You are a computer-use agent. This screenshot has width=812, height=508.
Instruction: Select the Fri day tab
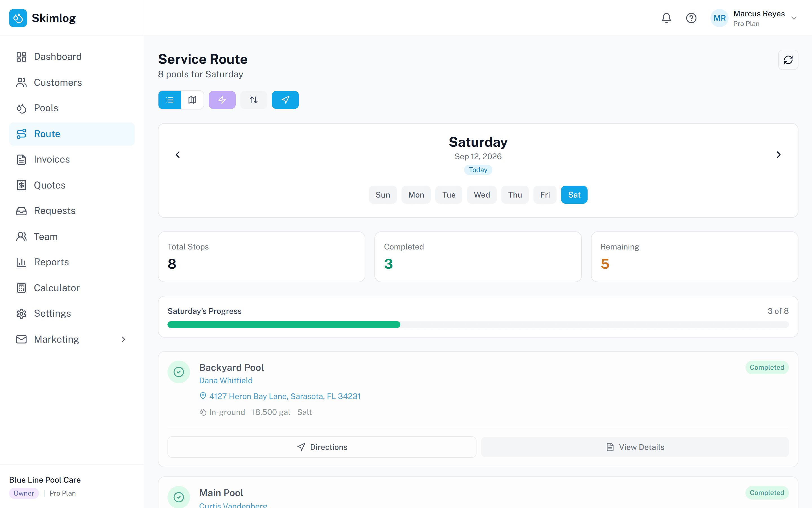coord(545,195)
